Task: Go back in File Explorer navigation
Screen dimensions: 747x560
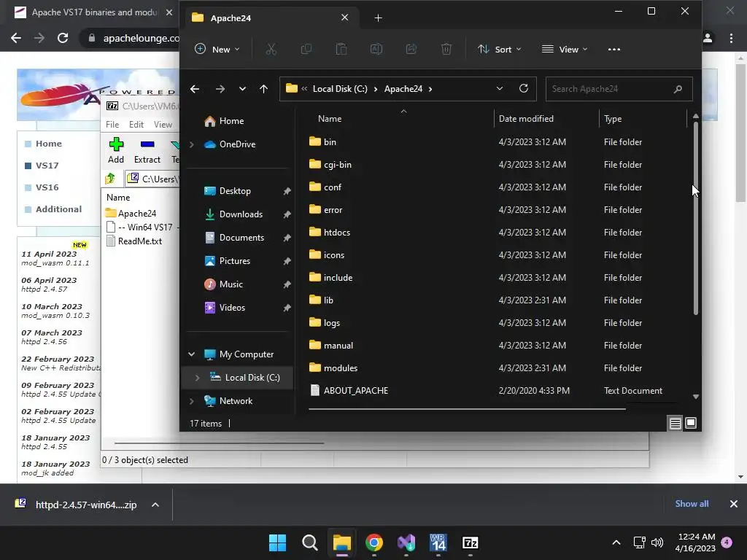Action: [195, 88]
